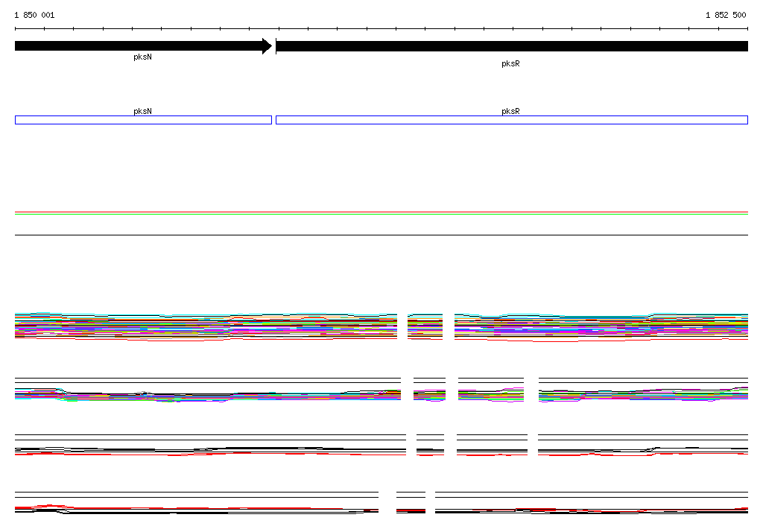The image size is (763, 532).
Task: Select the blue pksR outlined box
Action: [x=512, y=120]
